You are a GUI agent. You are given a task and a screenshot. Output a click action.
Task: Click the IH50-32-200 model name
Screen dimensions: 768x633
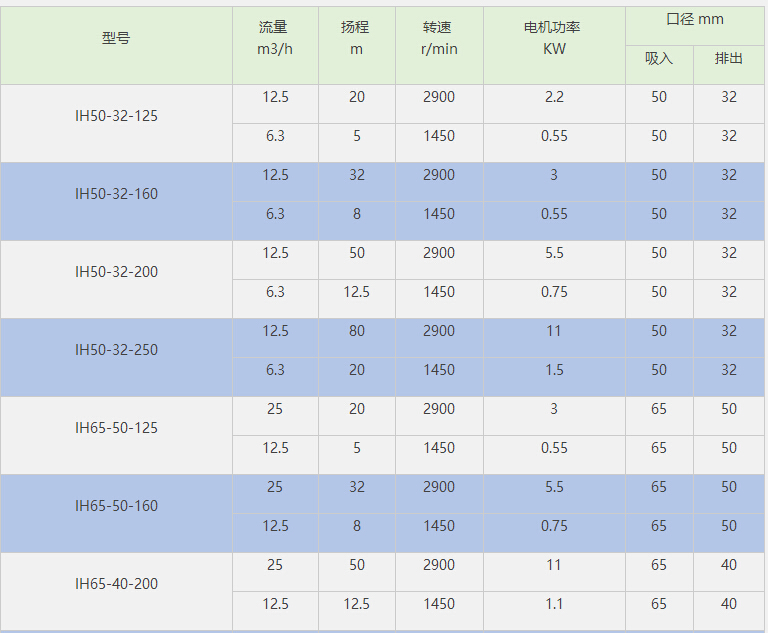[116, 272]
